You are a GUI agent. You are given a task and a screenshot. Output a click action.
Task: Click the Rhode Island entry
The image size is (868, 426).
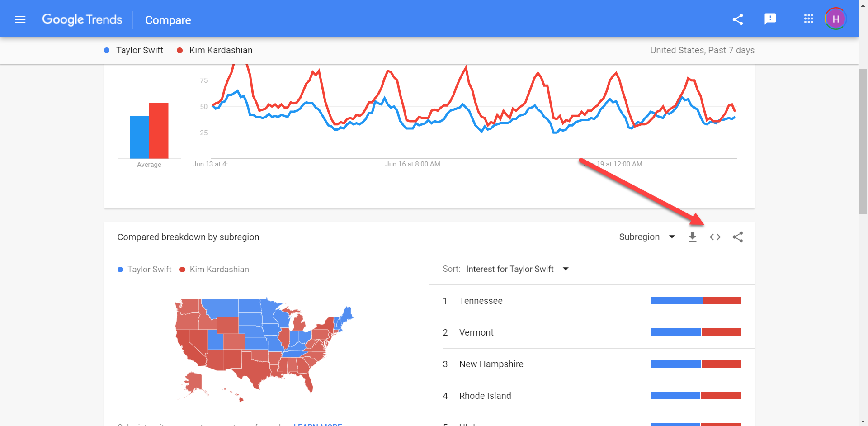(x=485, y=396)
